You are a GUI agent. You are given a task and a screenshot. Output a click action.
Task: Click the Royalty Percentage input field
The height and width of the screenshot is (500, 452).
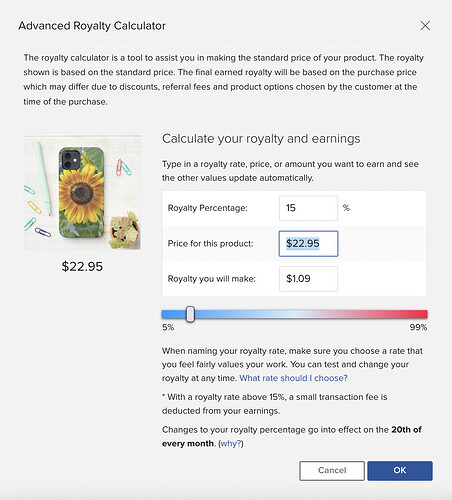pos(308,208)
